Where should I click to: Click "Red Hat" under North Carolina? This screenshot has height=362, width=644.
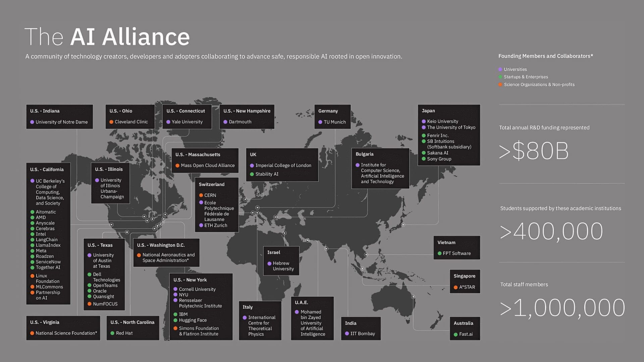[x=124, y=333]
